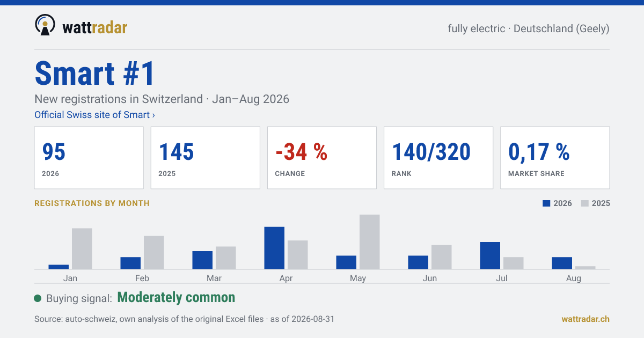Click the June 2025 grey bar
Viewport: 644px width, 338px height.
pyautogui.click(x=442, y=257)
